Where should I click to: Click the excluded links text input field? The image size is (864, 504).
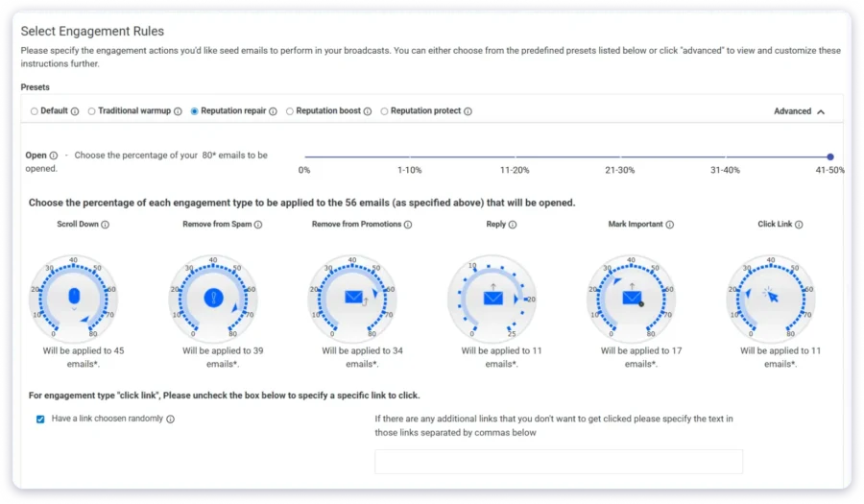(558, 462)
